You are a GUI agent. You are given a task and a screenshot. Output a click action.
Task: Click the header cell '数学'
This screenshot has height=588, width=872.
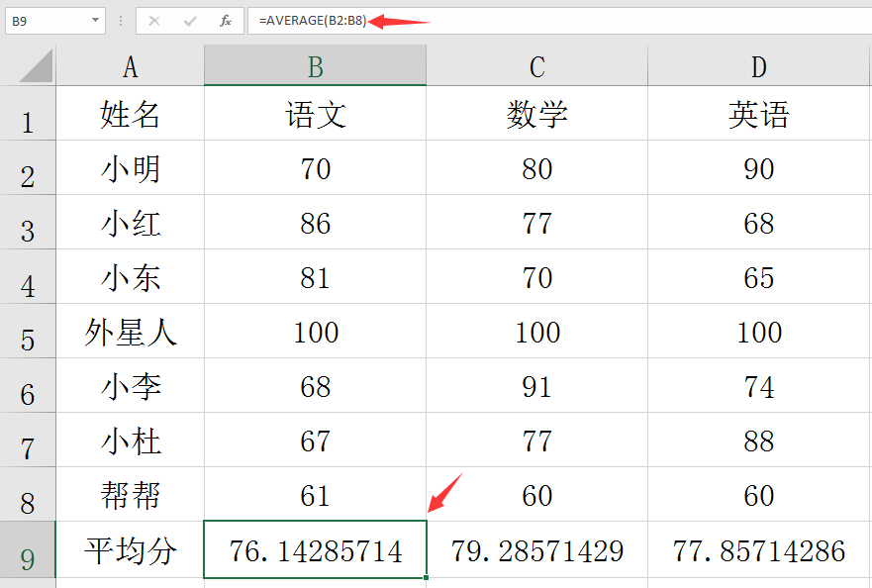[x=537, y=114]
